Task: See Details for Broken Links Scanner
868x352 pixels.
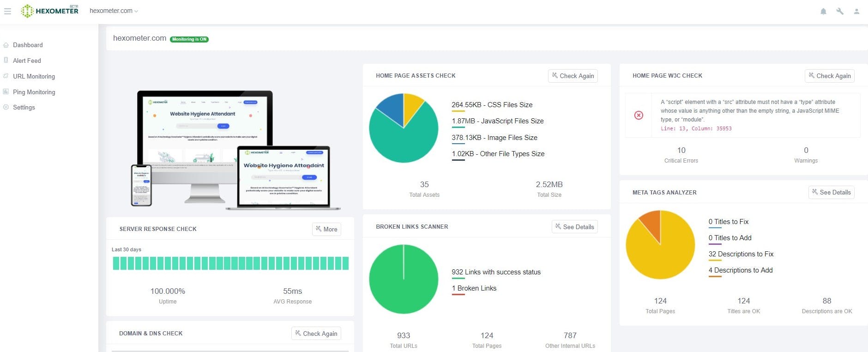Action: (575, 227)
